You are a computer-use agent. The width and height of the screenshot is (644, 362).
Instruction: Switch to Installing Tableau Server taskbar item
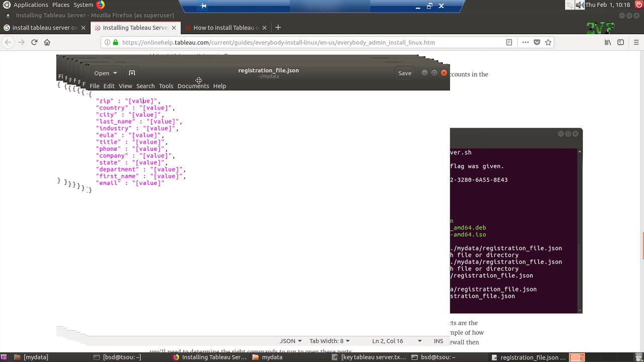click(210, 357)
